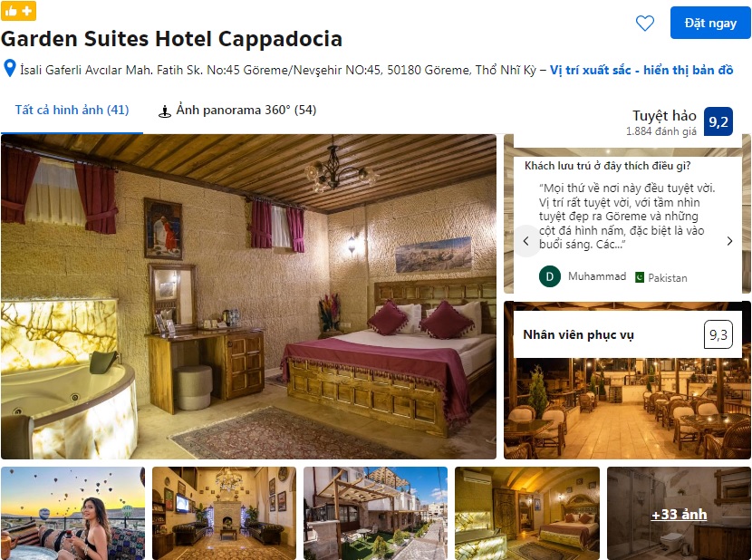Open the hot air balloons thumbnail

[72, 514]
